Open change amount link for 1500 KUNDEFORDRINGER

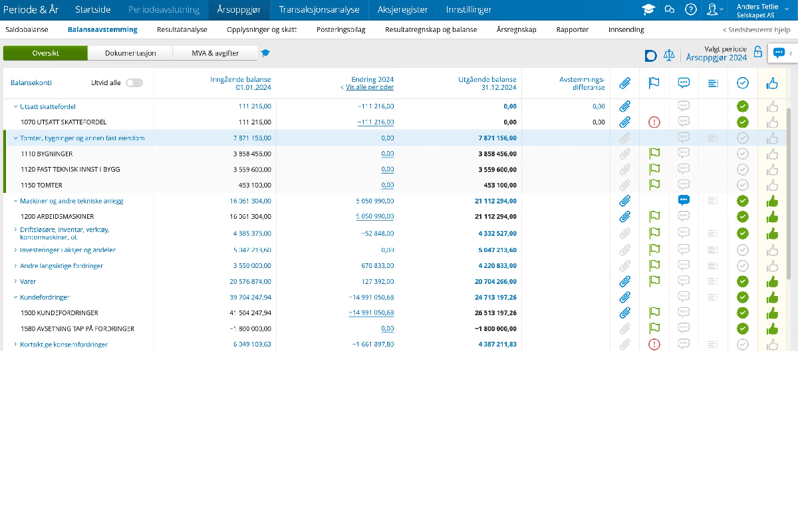click(x=371, y=313)
